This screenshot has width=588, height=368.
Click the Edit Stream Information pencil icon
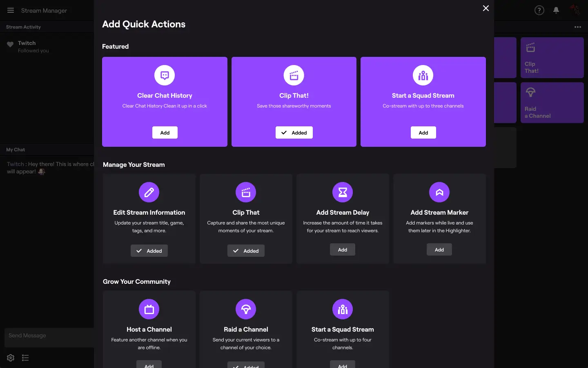pyautogui.click(x=149, y=192)
